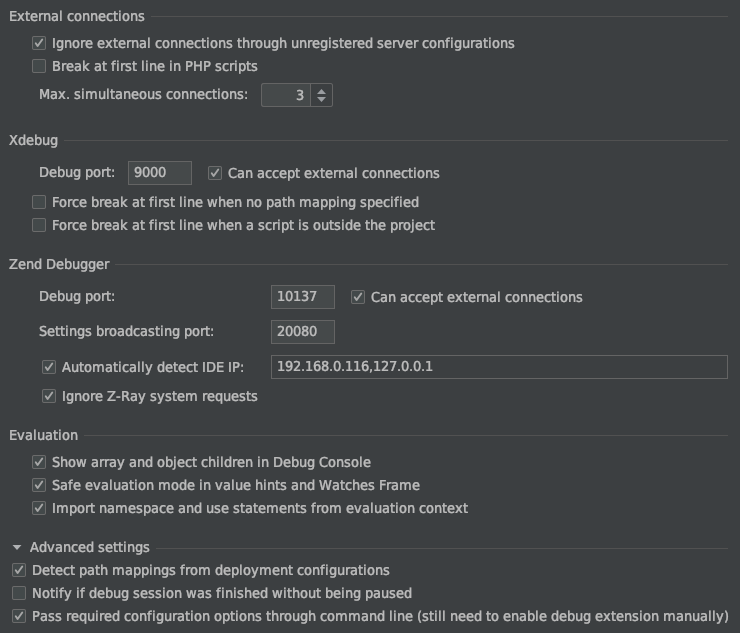Enable Force break when no path mapping specified

39,202
